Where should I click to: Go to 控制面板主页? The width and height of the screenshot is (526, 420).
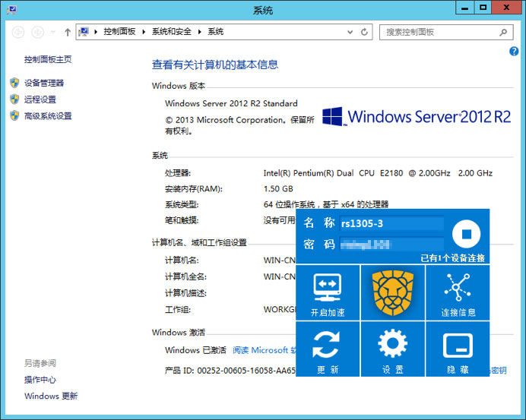(x=48, y=59)
